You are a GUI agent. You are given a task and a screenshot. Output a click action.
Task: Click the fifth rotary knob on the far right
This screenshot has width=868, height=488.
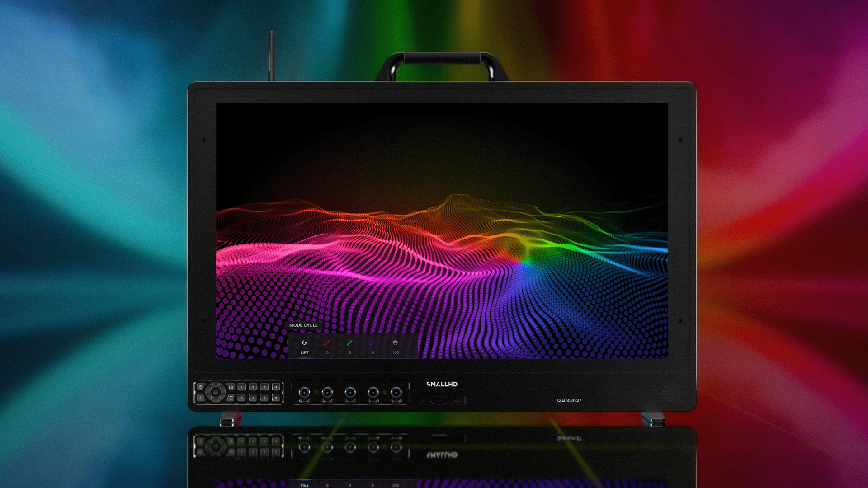pyautogui.click(x=396, y=392)
